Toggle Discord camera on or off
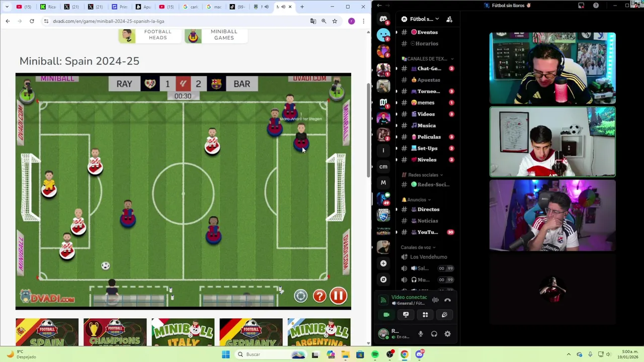The width and height of the screenshot is (644, 362). (386, 315)
